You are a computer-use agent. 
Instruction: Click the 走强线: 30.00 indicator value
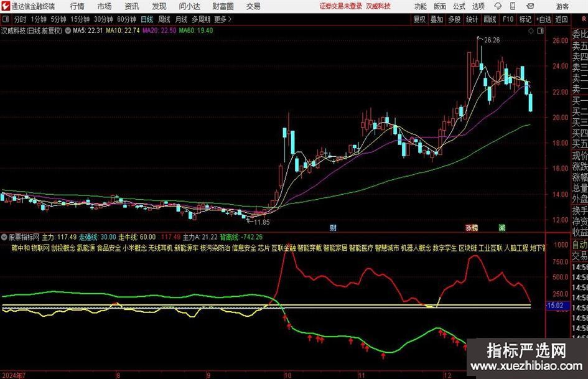click(97, 237)
